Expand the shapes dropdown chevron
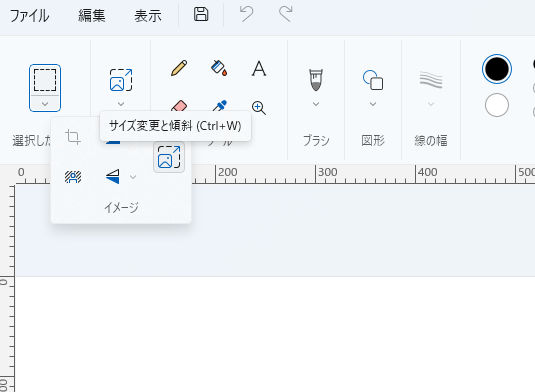 coord(373,104)
